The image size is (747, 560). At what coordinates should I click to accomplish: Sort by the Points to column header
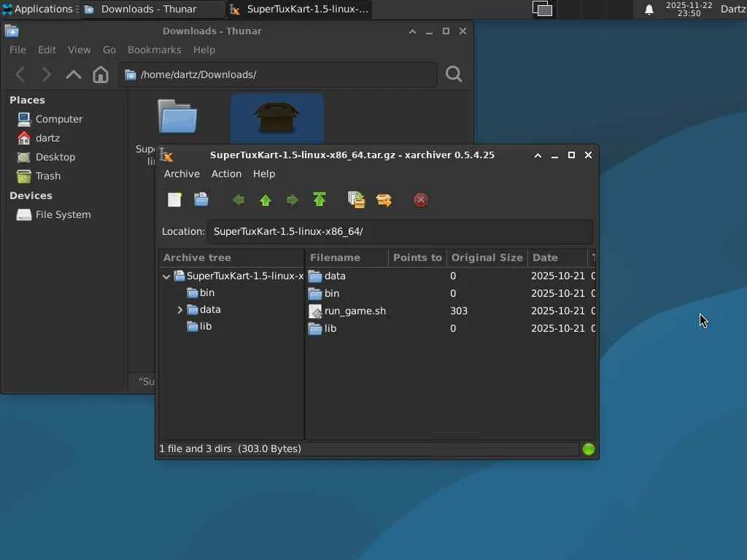click(x=417, y=257)
